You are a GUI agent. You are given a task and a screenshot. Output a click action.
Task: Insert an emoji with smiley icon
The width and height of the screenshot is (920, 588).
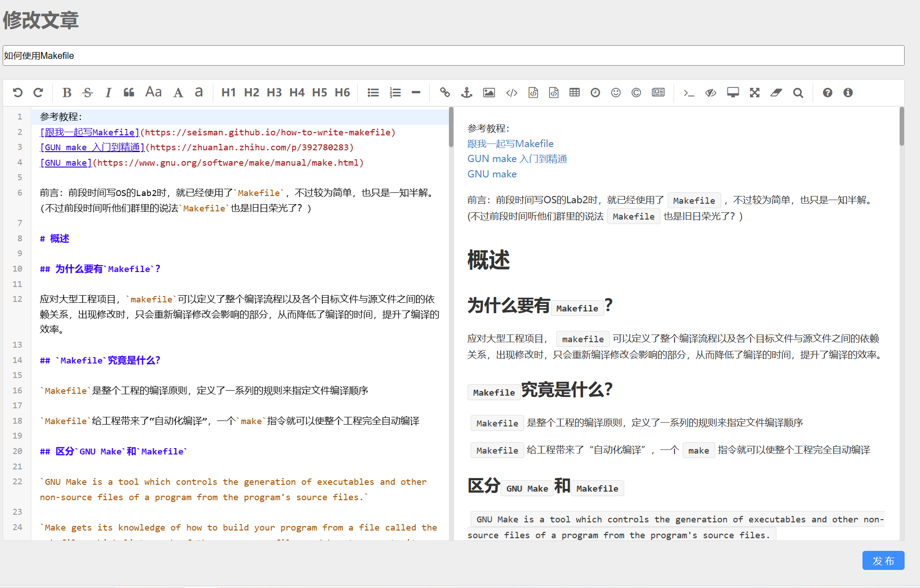tap(616, 93)
